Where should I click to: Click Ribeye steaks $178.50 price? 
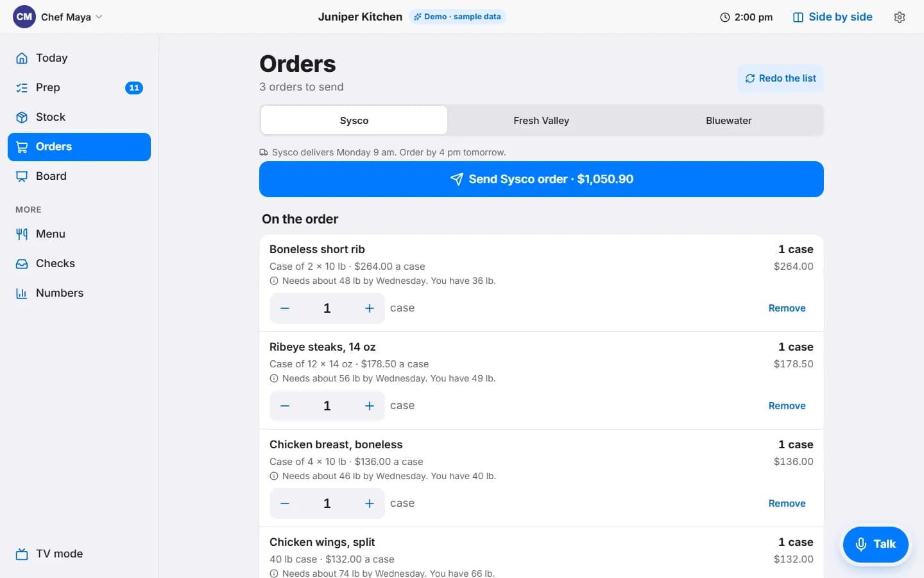click(x=794, y=363)
